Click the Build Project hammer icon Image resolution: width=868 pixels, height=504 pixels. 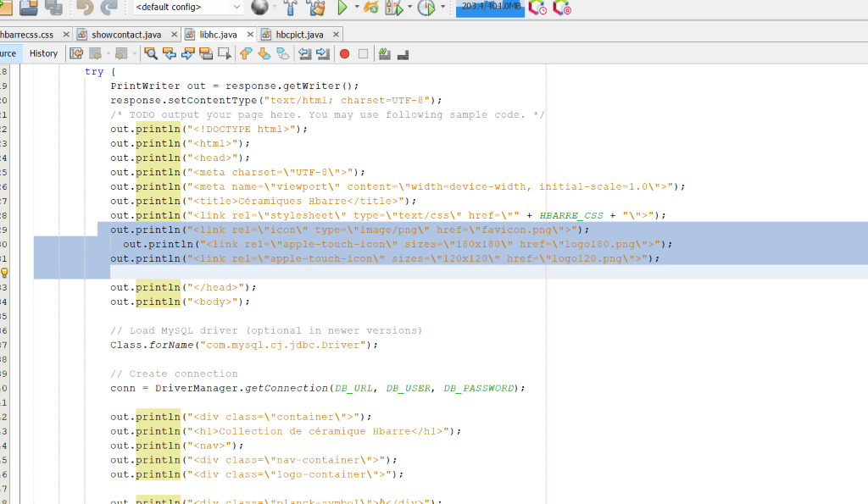290,8
